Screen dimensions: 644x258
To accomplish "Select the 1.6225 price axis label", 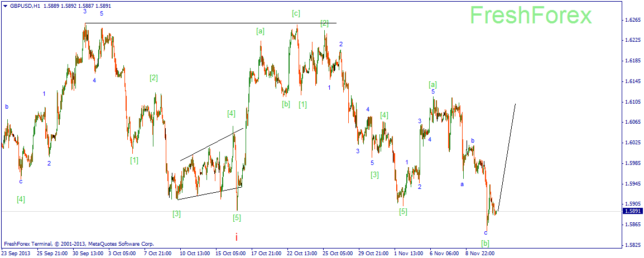I will click(632, 40).
